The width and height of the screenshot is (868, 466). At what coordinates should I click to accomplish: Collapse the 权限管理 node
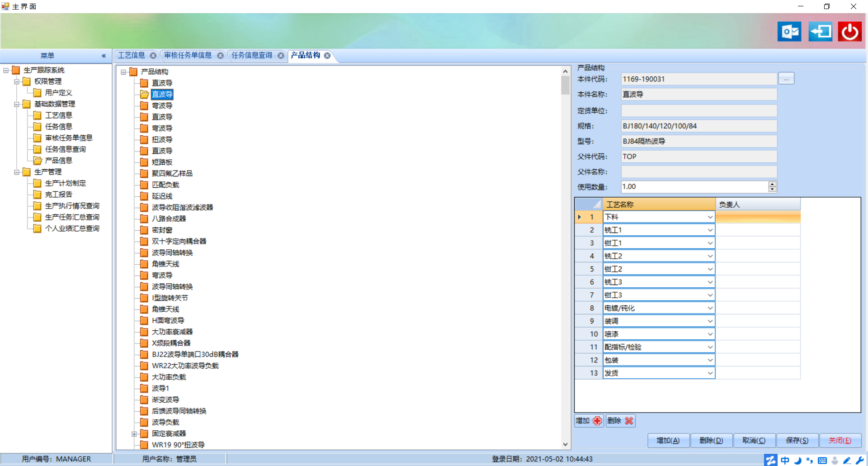point(16,81)
